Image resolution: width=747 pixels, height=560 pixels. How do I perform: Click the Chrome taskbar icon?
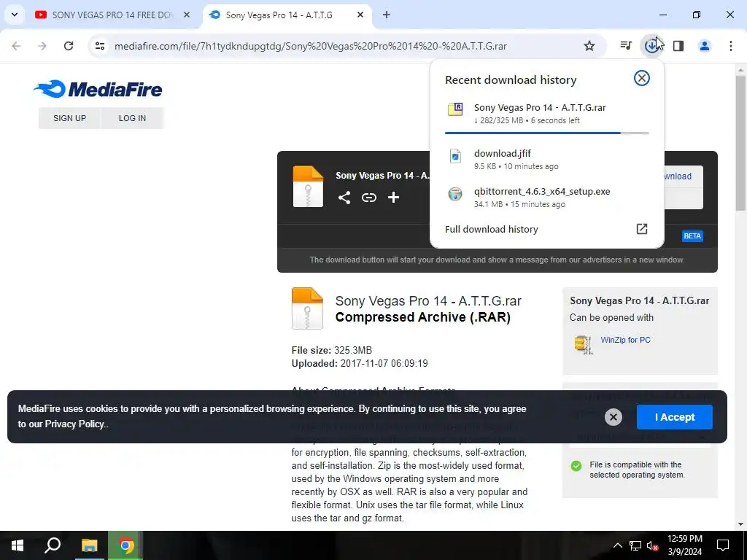click(125, 545)
